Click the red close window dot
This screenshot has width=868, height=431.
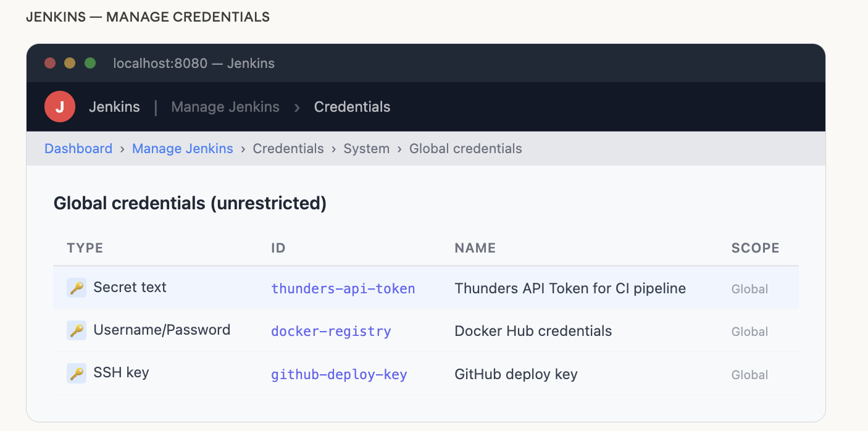click(x=50, y=63)
